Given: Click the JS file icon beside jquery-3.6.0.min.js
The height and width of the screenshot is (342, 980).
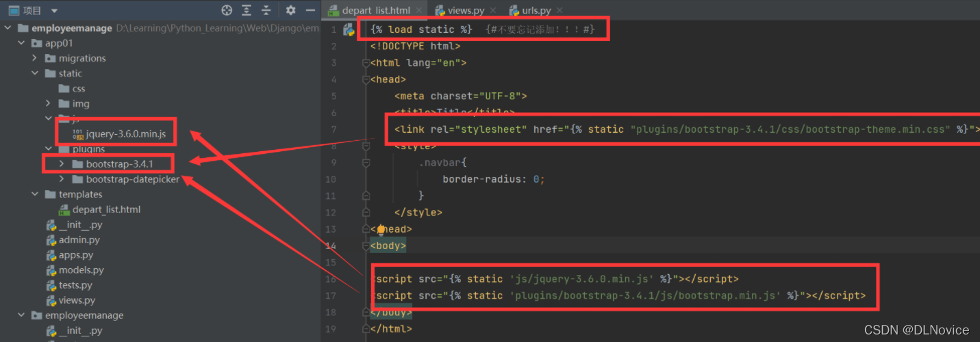Looking at the screenshot, I should 77,134.
